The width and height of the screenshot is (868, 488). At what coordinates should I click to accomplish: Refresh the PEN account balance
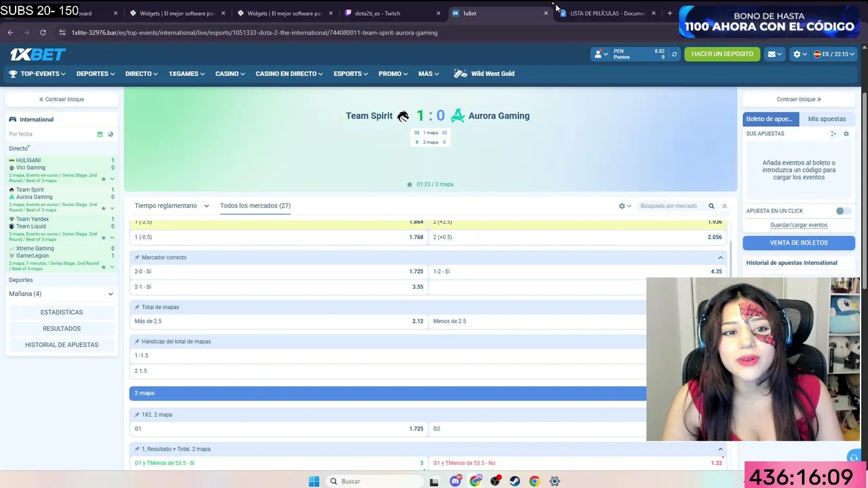coord(674,54)
